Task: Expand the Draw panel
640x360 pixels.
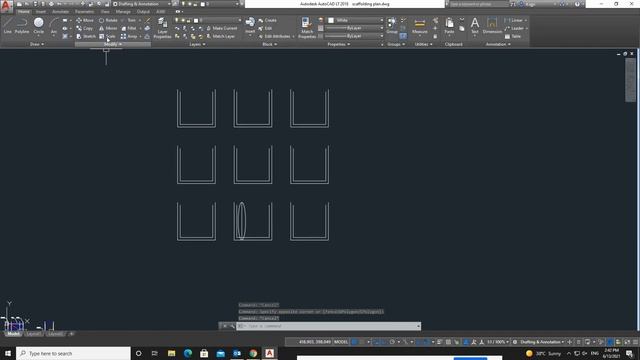Action: click(x=37, y=44)
